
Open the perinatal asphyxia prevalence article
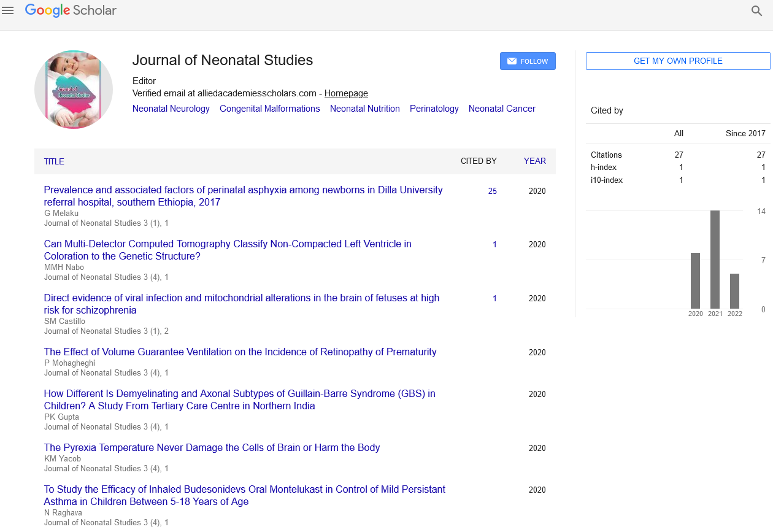tap(243, 196)
